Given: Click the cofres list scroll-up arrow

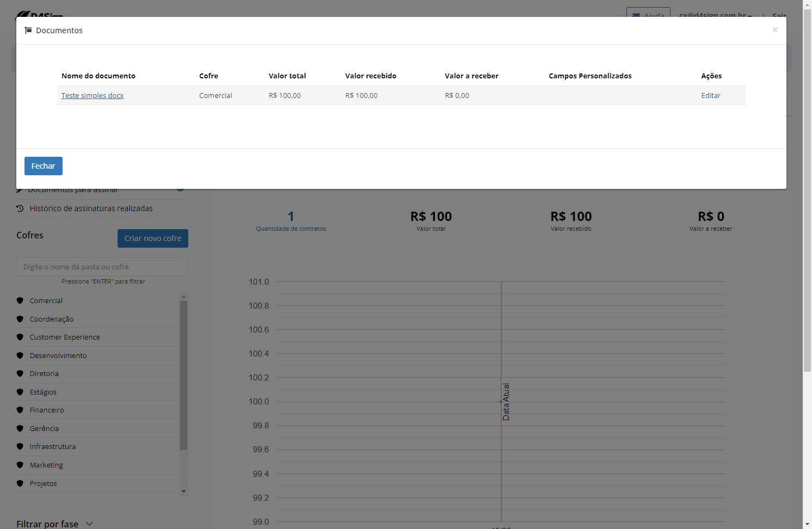Looking at the screenshot, I should click(183, 296).
